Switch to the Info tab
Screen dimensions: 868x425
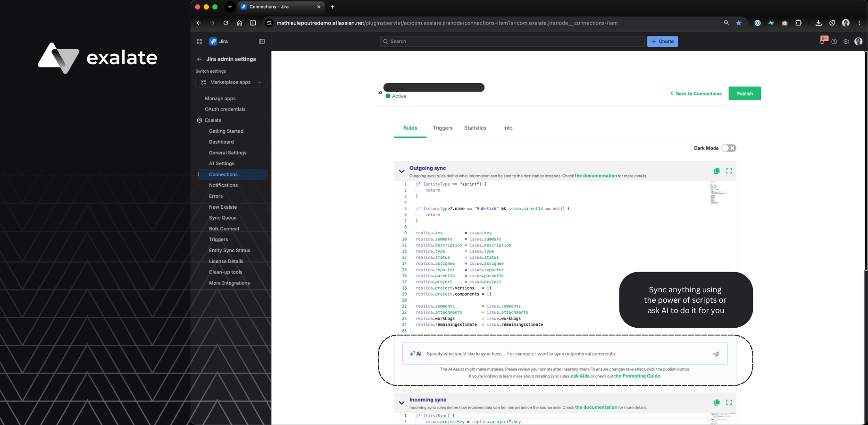pyautogui.click(x=508, y=128)
